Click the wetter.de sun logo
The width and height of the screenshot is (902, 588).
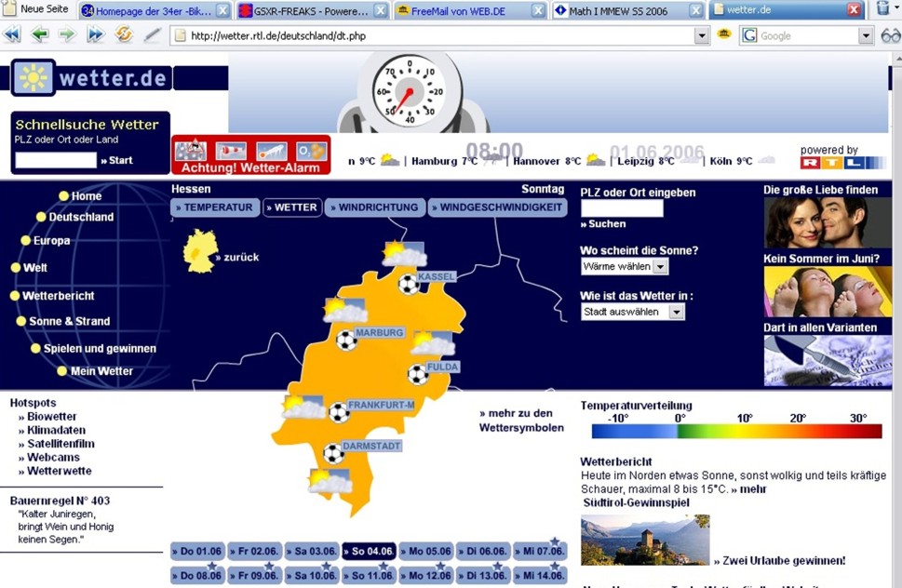tap(33, 78)
